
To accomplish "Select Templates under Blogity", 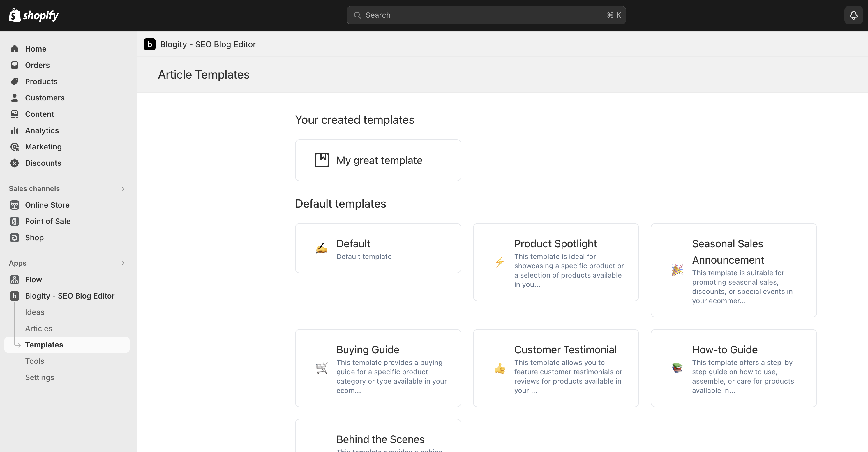I will (67, 345).
